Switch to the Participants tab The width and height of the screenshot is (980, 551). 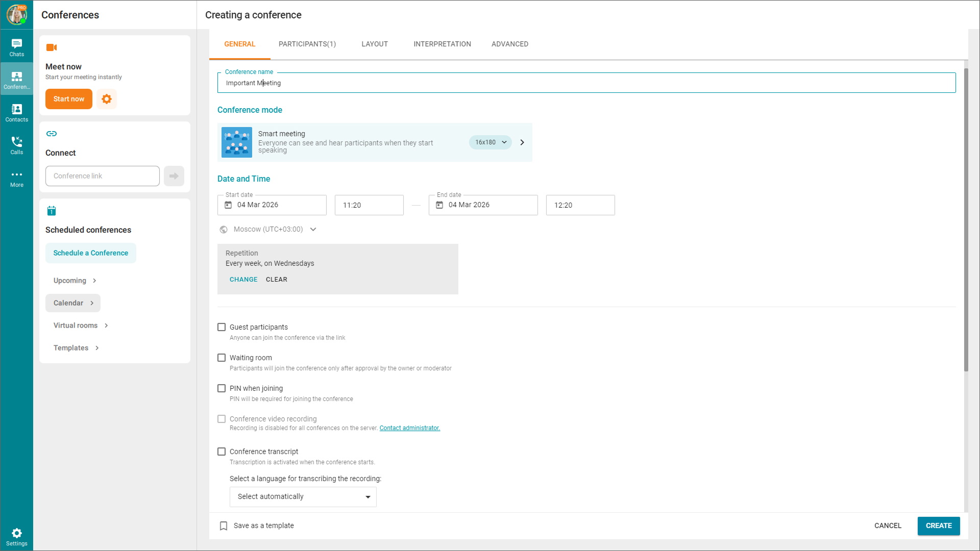tap(307, 44)
